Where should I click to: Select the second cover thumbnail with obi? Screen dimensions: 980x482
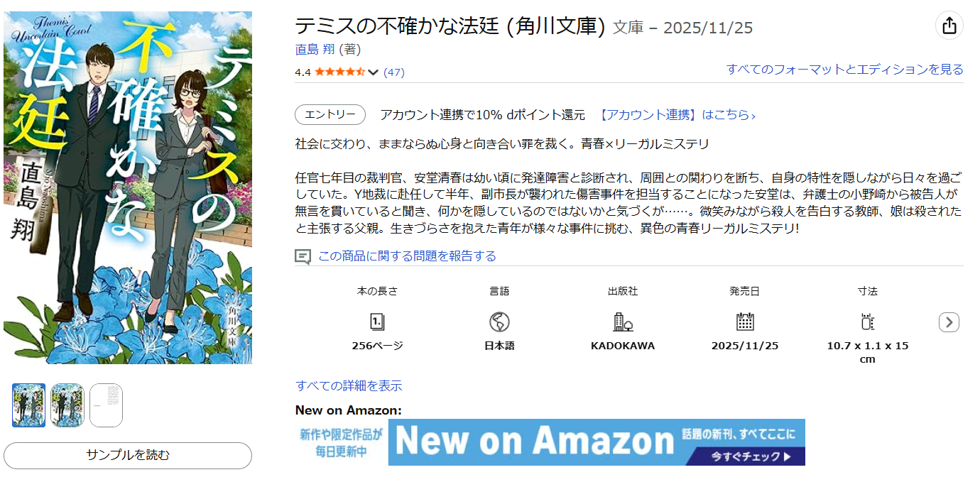point(67,405)
